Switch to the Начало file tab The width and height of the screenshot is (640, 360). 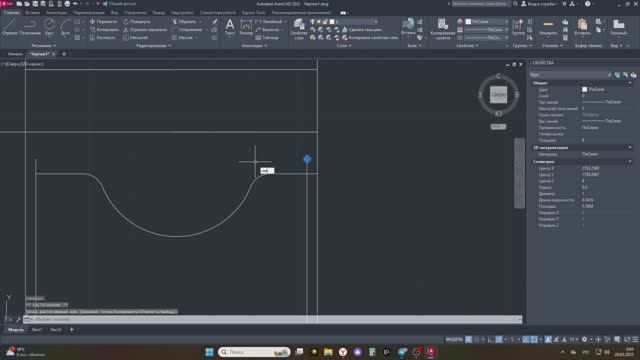click(15, 54)
